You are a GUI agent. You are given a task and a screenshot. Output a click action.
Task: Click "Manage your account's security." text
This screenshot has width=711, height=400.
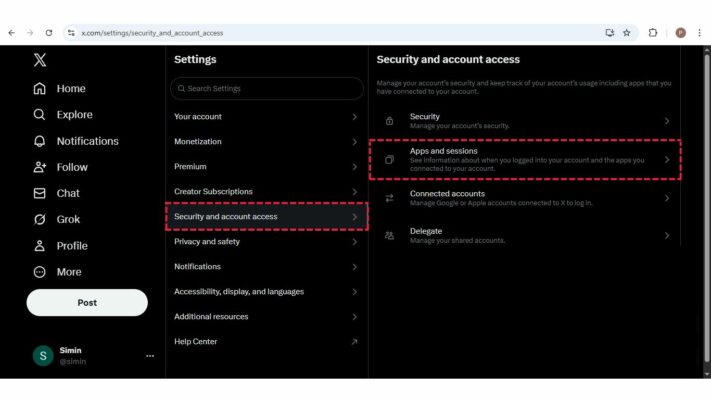(x=459, y=126)
